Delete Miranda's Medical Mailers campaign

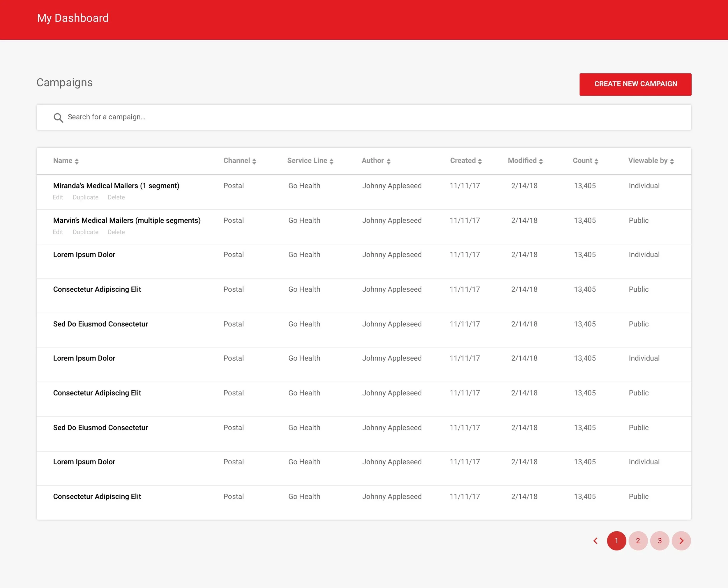coord(116,197)
